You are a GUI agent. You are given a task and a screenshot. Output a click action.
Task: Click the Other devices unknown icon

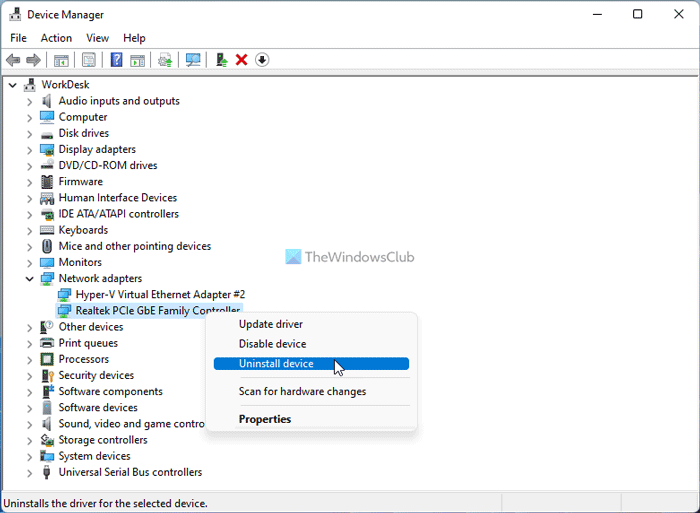47,327
